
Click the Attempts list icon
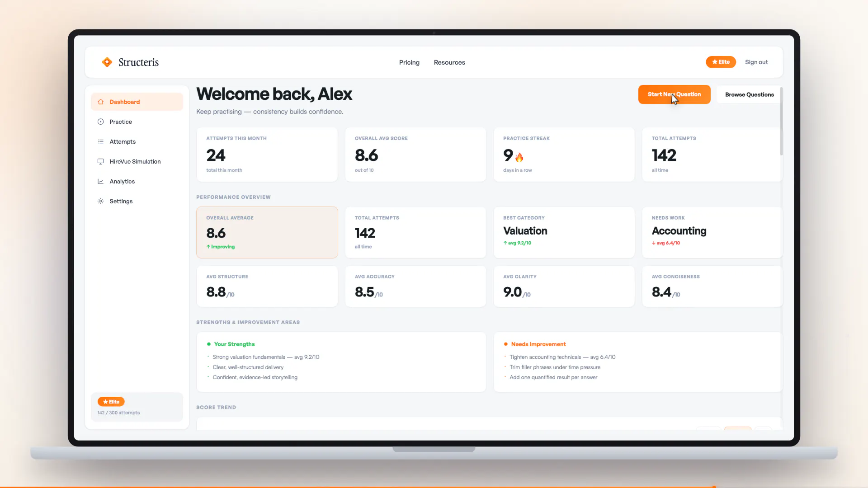coord(101,141)
